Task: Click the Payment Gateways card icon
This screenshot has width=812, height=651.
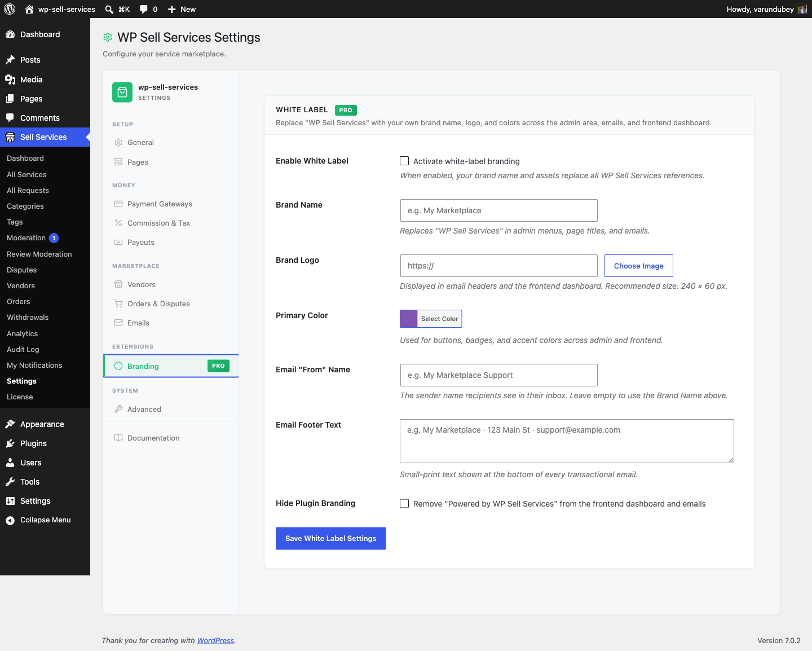Action: pos(118,204)
